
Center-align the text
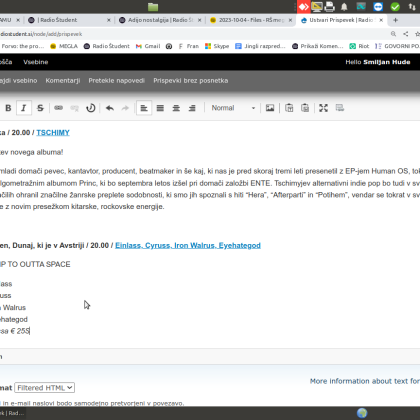coord(176,108)
